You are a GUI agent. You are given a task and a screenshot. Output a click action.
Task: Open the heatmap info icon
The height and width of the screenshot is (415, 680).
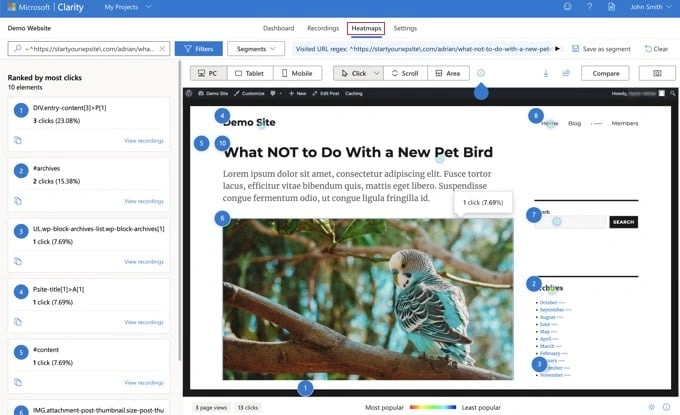coord(481,73)
